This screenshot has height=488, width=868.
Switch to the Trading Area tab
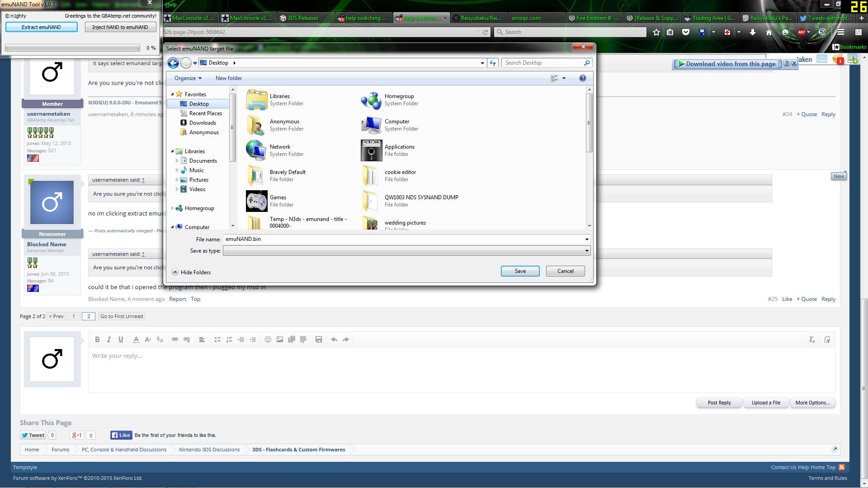tap(709, 18)
